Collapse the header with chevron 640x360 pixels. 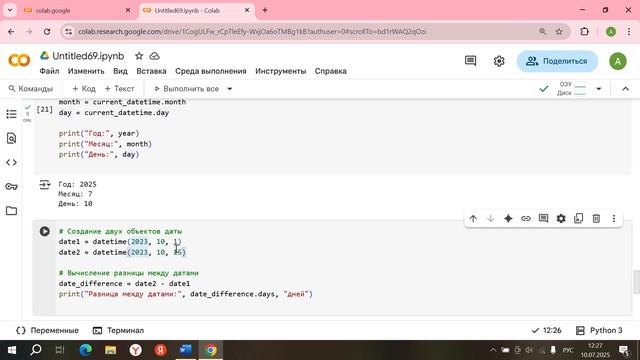[x=625, y=89]
